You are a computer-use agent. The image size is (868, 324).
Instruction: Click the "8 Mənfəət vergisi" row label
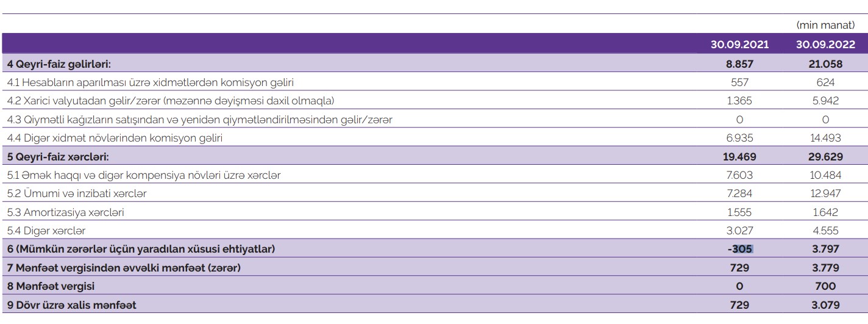[x=51, y=286]
